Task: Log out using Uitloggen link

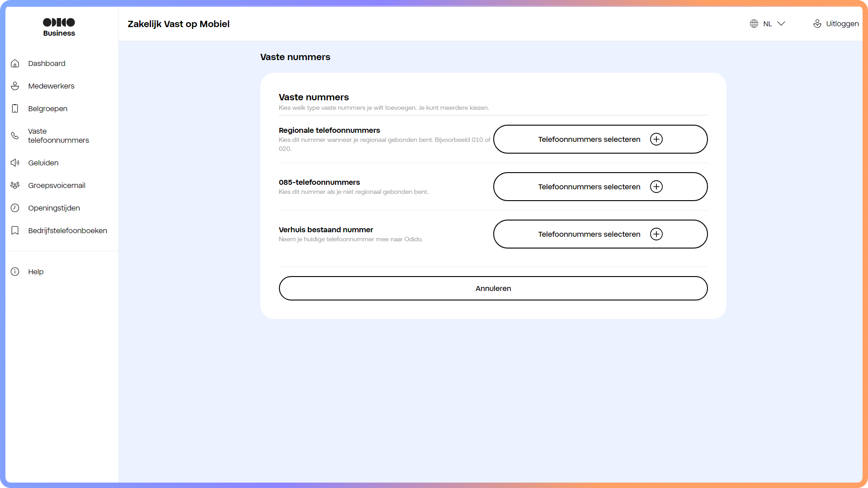Action: pos(842,23)
